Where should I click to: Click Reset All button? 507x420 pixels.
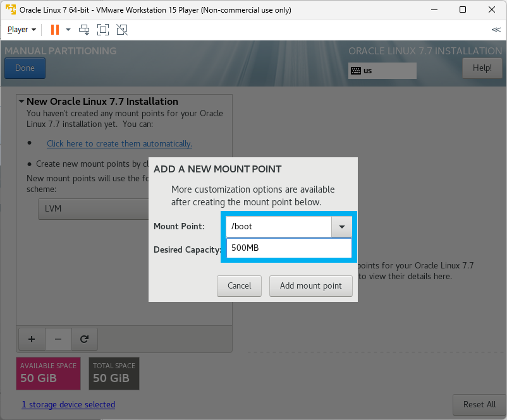point(479,404)
